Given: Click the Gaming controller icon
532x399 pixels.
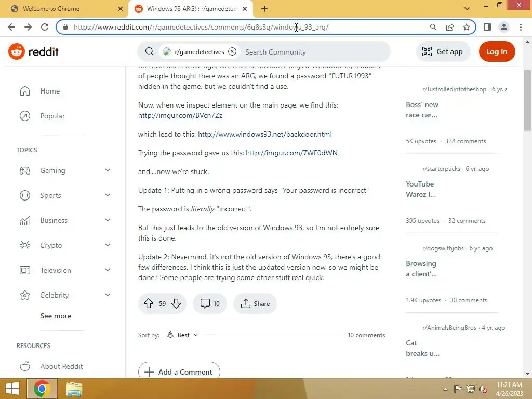Looking at the screenshot, I should pyautogui.click(x=25, y=170).
